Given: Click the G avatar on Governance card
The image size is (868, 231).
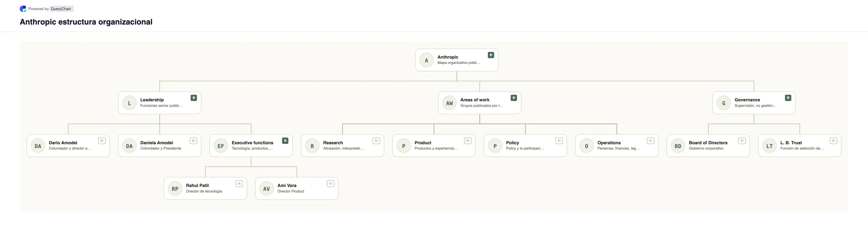Looking at the screenshot, I should (x=723, y=103).
